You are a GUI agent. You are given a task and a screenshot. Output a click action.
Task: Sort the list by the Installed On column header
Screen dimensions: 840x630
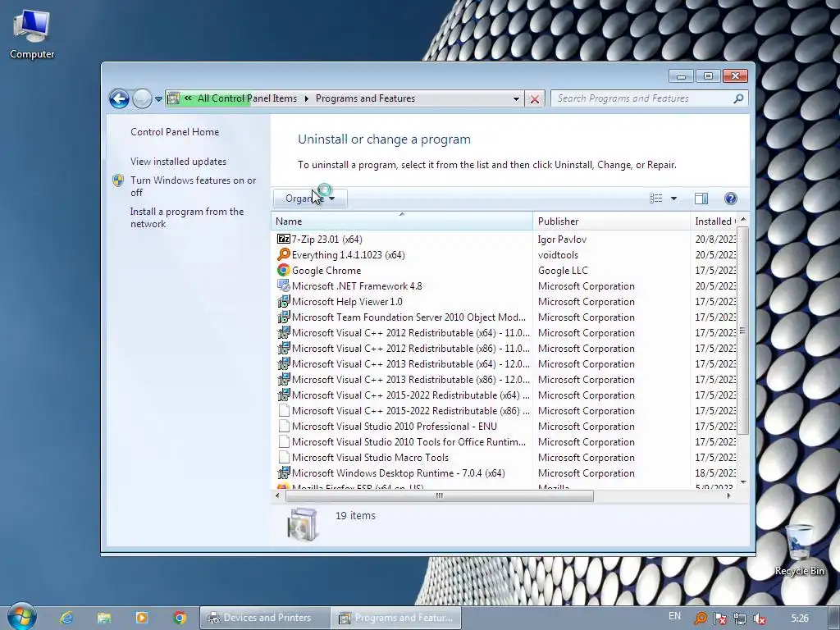coord(714,221)
